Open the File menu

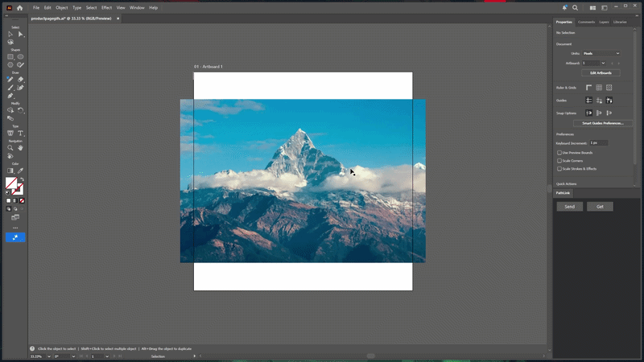click(36, 8)
